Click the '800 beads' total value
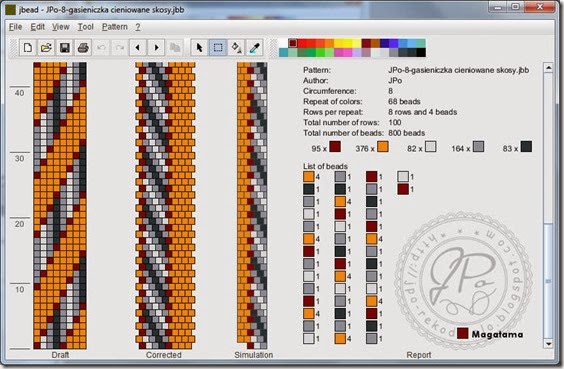The height and width of the screenshot is (369, 564). tap(406, 133)
